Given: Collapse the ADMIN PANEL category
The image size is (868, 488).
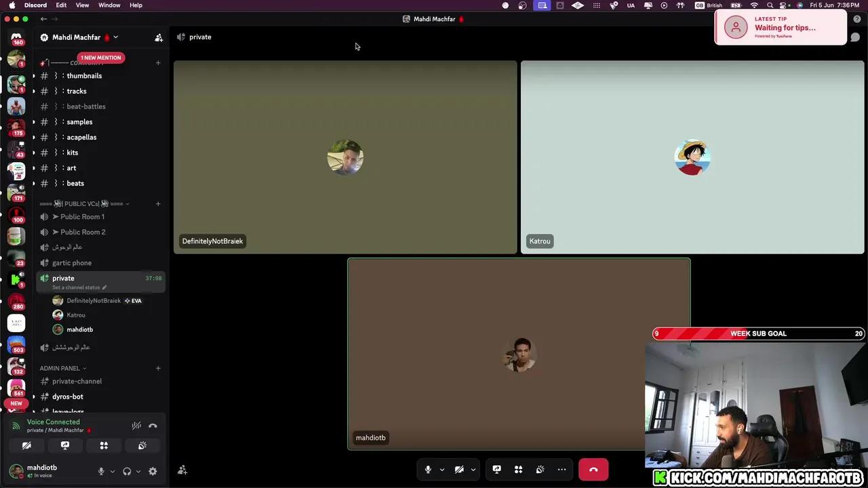Looking at the screenshot, I should (63, 368).
